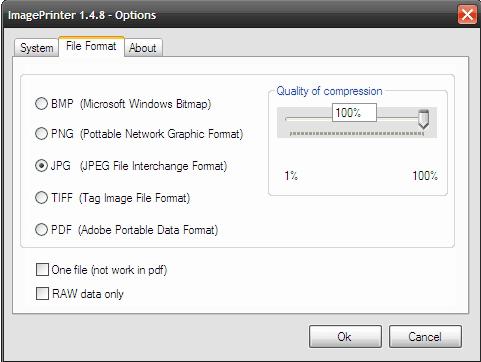Choose PNG as the file format
The width and height of the screenshot is (481, 362).
(41, 134)
